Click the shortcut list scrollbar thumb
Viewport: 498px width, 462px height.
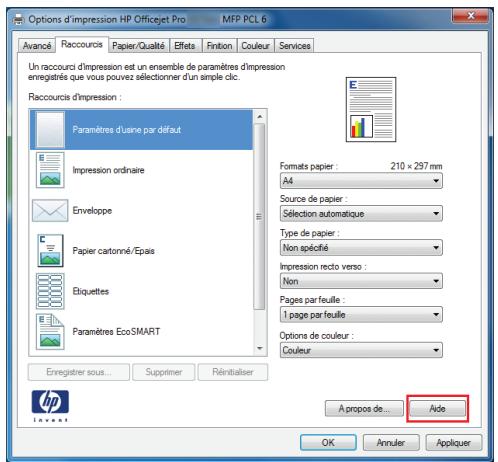(259, 217)
